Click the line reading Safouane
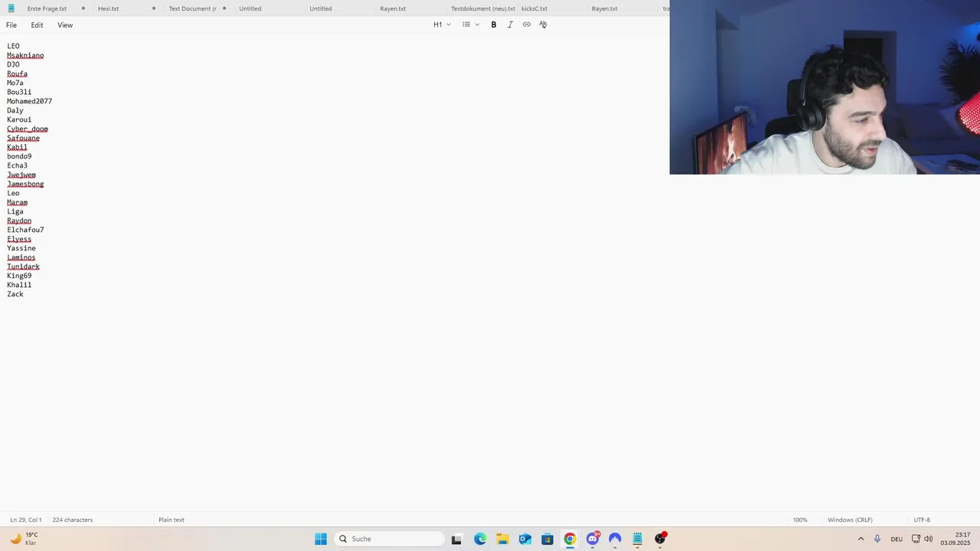This screenshot has width=980, height=551. tap(23, 139)
